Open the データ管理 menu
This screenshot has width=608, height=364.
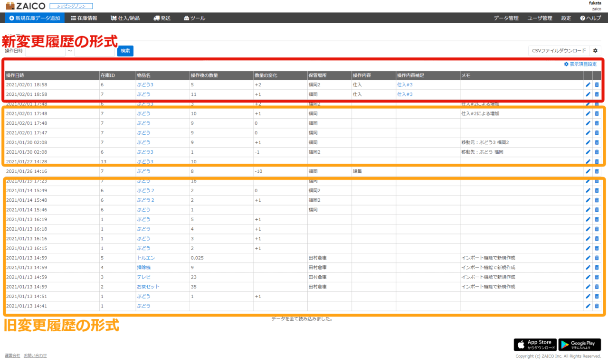506,18
